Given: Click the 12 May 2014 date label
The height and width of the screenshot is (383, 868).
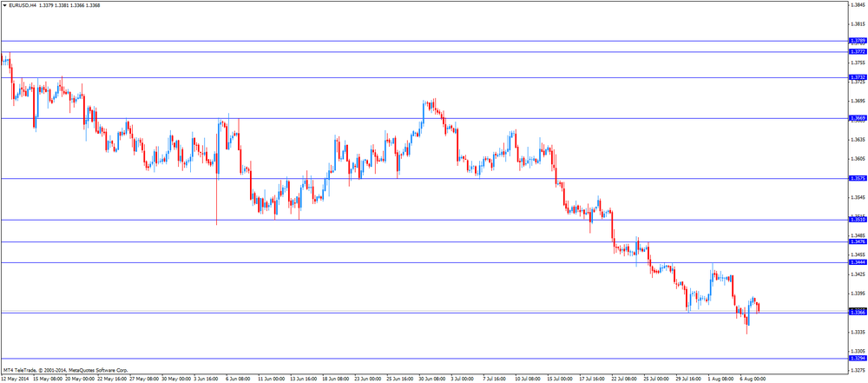Looking at the screenshot, I should (16, 379).
